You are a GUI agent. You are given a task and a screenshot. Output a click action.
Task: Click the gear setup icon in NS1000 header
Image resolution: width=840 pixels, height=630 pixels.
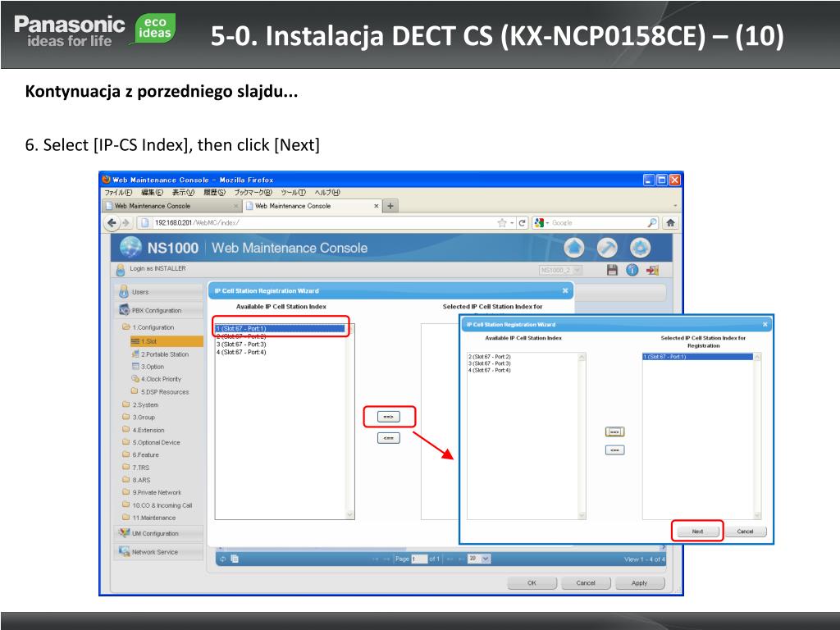640,248
